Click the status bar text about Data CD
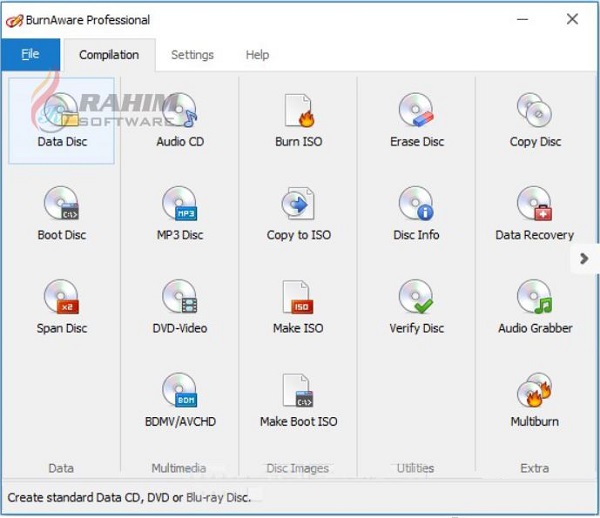Screen dimensions: 600x518 [129, 497]
